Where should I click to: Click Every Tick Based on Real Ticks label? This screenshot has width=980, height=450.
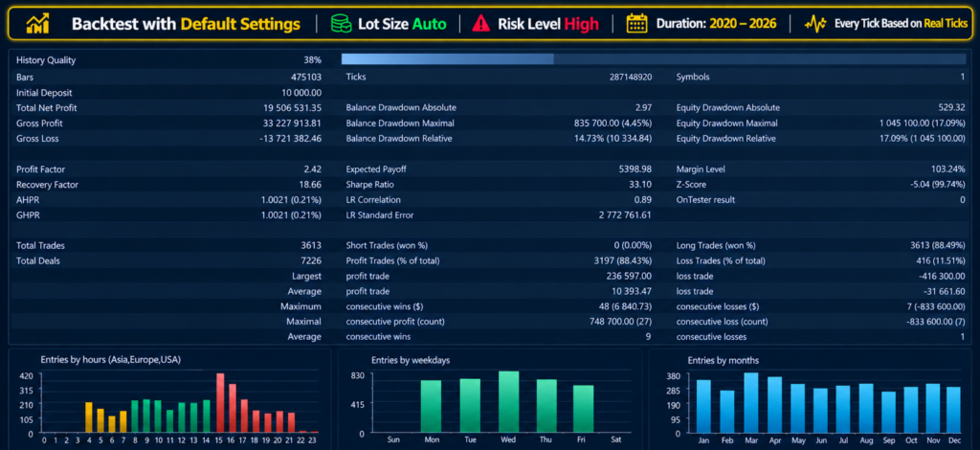(x=902, y=24)
